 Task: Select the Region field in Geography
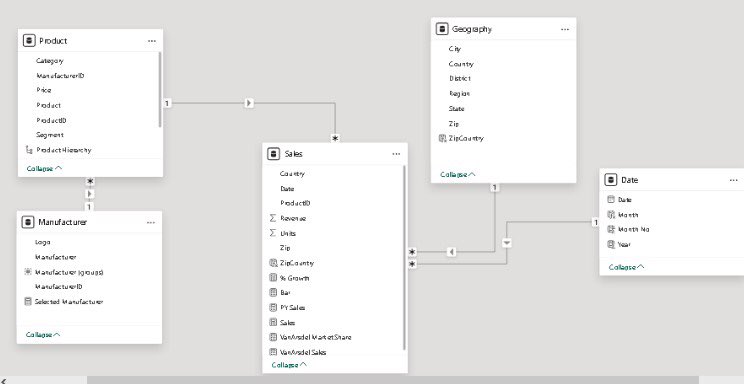(x=459, y=94)
